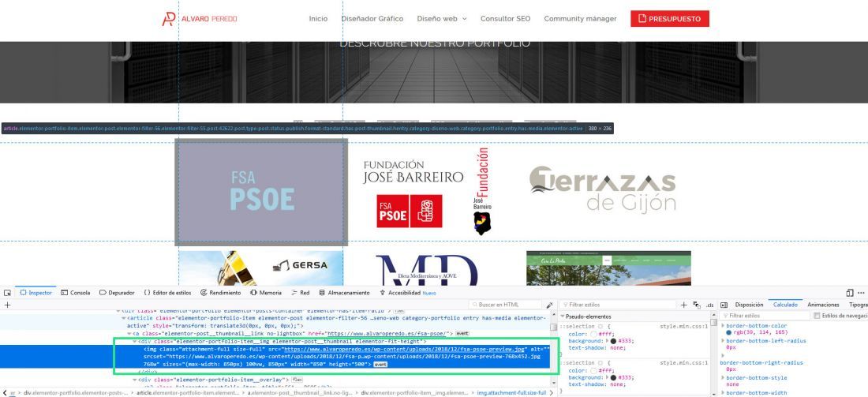The image size is (868, 397).
Task: Expand border-bottom-width computed property
Action: click(x=723, y=392)
